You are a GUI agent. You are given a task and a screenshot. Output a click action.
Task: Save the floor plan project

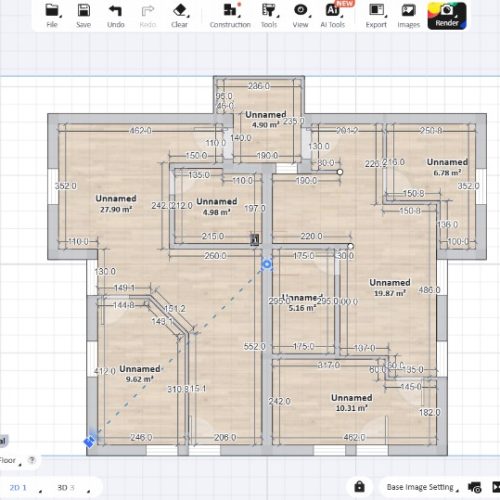pos(83,16)
